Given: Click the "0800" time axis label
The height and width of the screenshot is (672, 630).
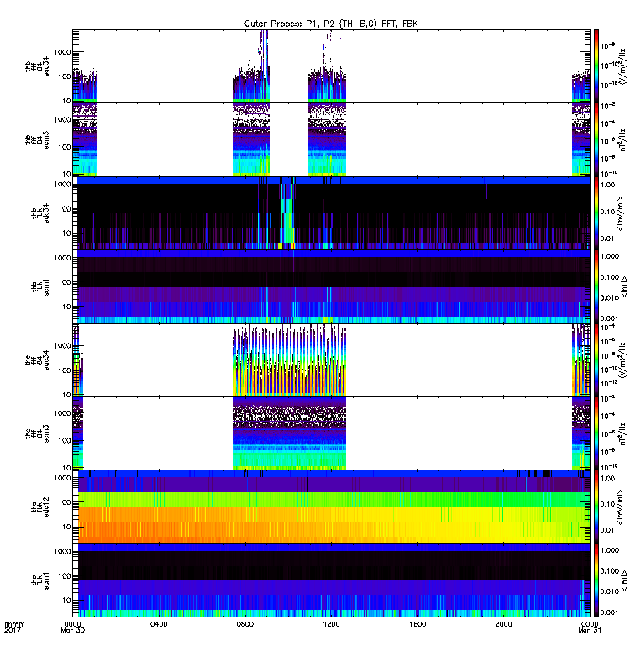Looking at the screenshot, I should 245,624.
